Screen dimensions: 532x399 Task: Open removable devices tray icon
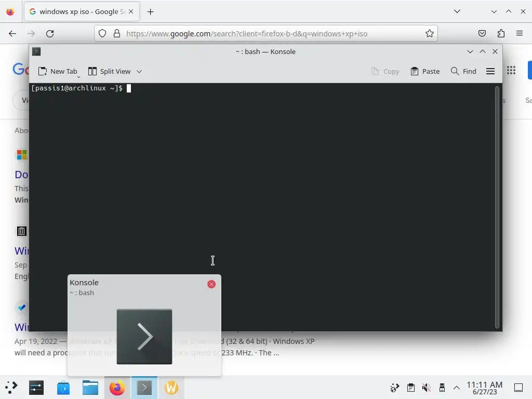442,388
